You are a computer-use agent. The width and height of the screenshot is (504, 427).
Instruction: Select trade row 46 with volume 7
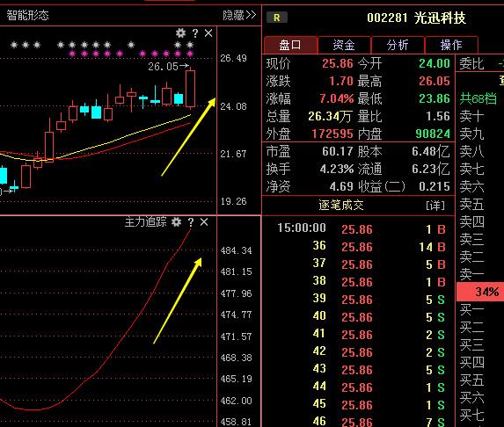pos(358,421)
